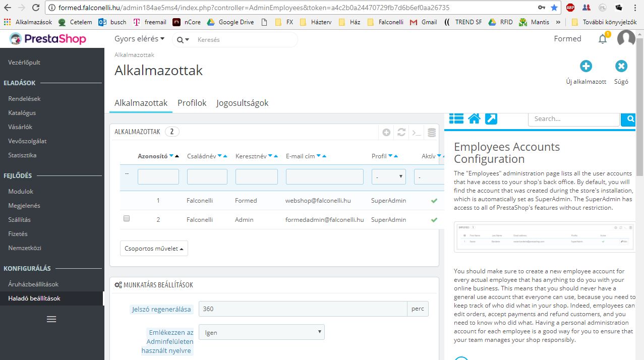Switch to Profilok tab
The image size is (644, 360).
(x=192, y=103)
